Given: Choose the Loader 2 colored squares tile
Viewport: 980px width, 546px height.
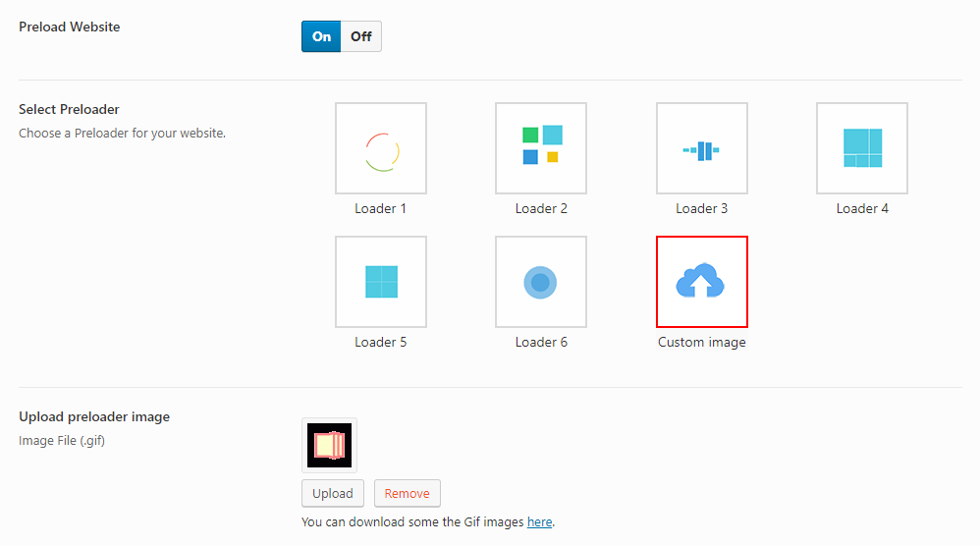Looking at the screenshot, I should pyautogui.click(x=541, y=148).
